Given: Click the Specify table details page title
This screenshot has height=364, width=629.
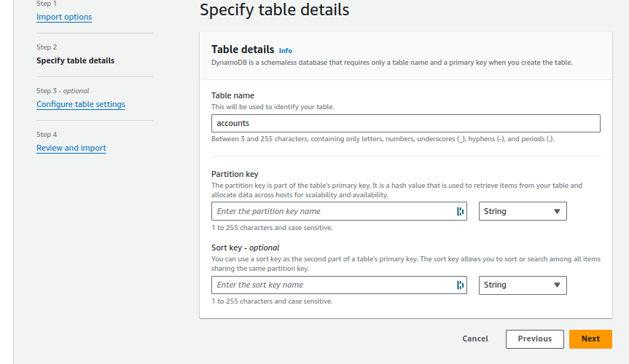Looking at the screenshot, I should [274, 10].
